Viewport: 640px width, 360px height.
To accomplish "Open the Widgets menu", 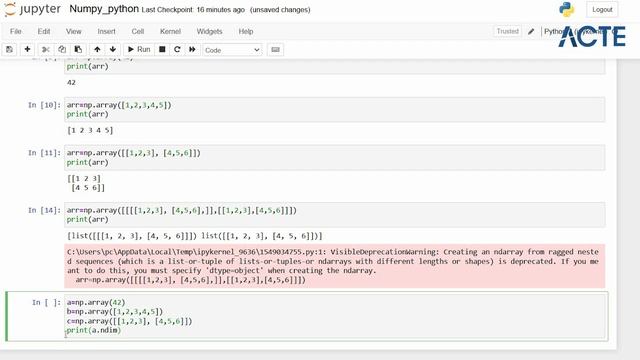I will point(209,31).
